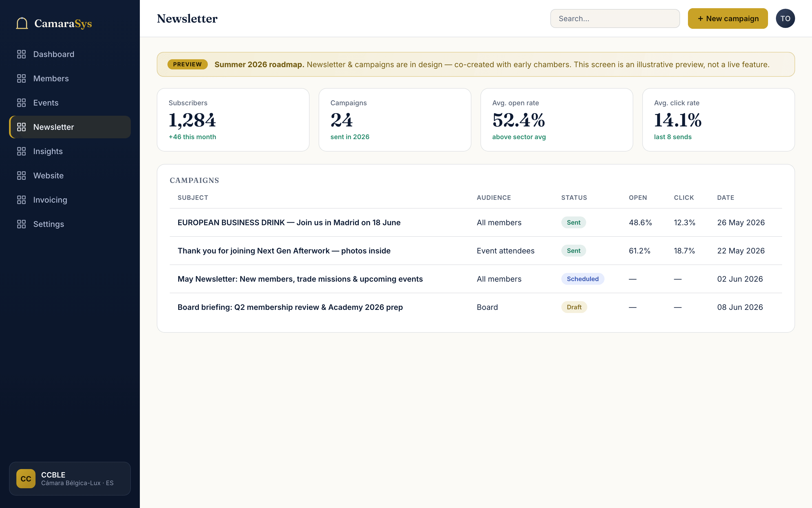The height and width of the screenshot is (508, 812).
Task: Click the CLICK column header
Action: [x=684, y=198]
